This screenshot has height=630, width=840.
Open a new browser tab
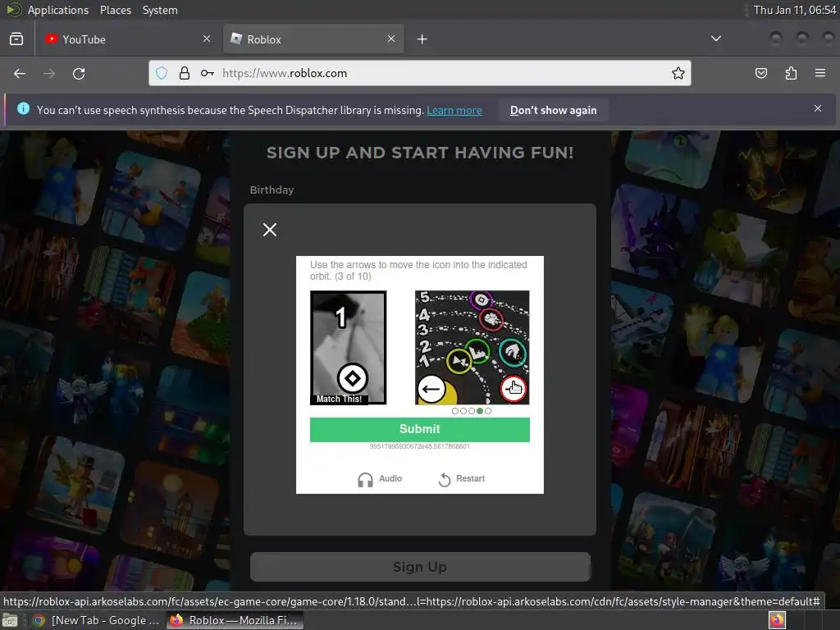(x=422, y=39)
